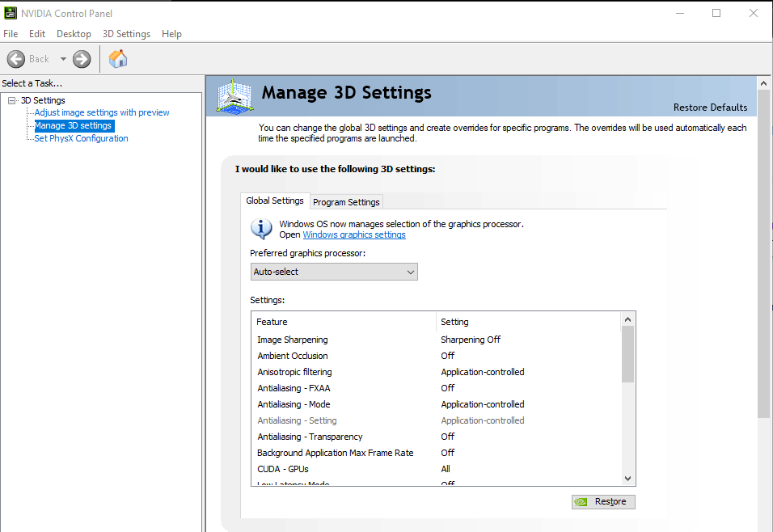
Task: Minimize the NVIDIA Control Panel window
Action: 680,13
